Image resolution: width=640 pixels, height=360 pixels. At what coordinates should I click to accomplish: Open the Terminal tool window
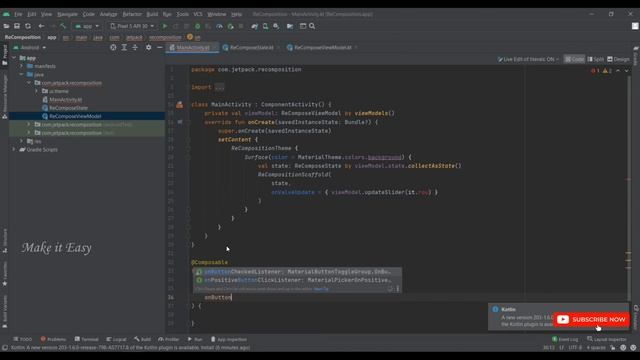click(x=87, y=339)
